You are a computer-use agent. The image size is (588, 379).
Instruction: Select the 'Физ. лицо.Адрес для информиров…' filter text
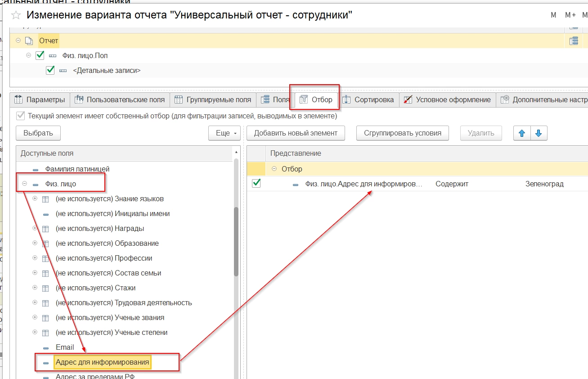[364, 184]
